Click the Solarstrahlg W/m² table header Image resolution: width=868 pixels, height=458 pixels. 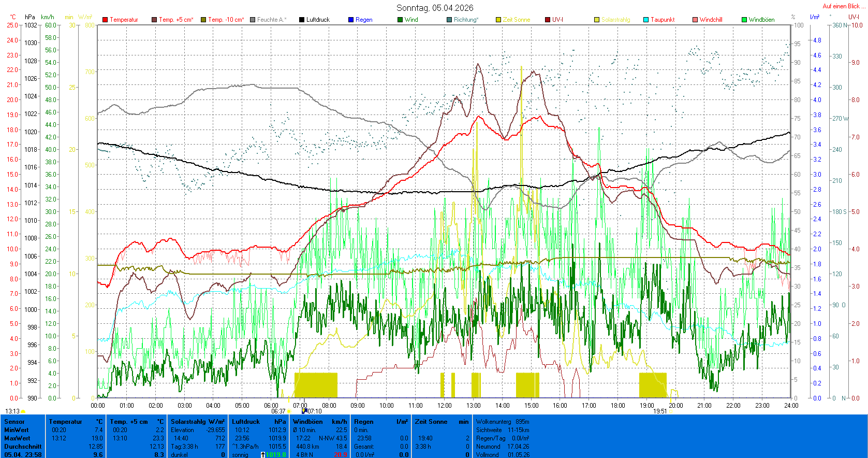pyautogui.click(x=197, y=422)
